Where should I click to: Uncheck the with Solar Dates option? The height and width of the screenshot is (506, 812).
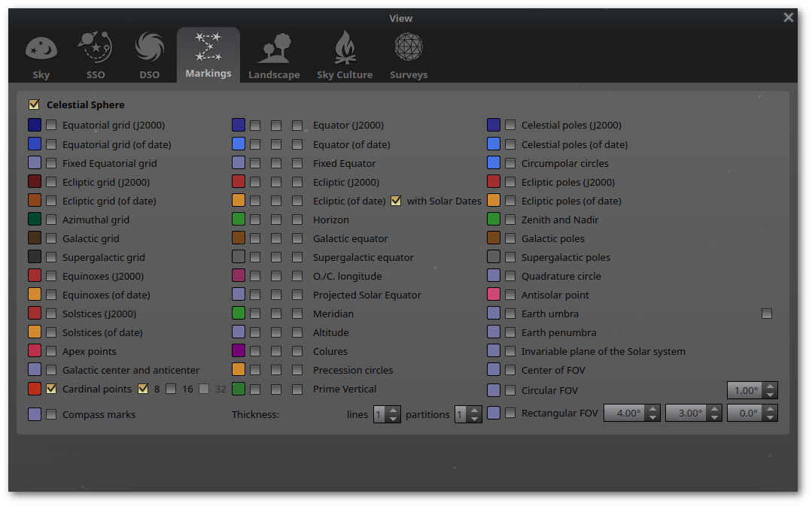(396, 201)
